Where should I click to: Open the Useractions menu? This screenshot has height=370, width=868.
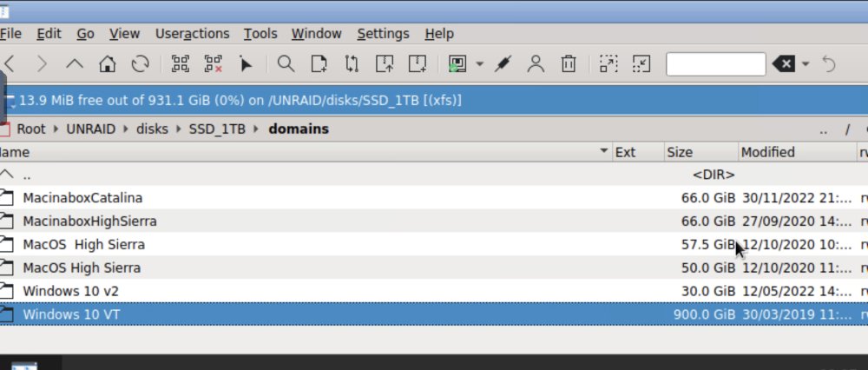pos(192,34)
